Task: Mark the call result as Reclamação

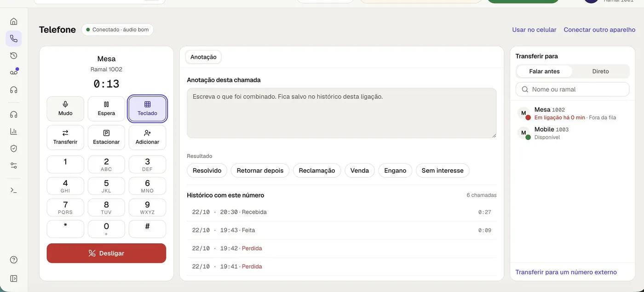Action: 317,171
